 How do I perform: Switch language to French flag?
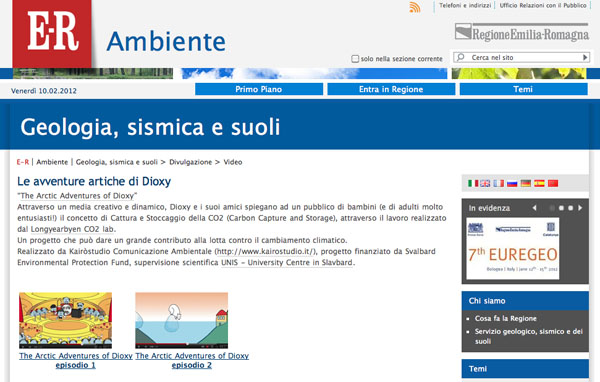click(x=499, y=183)
